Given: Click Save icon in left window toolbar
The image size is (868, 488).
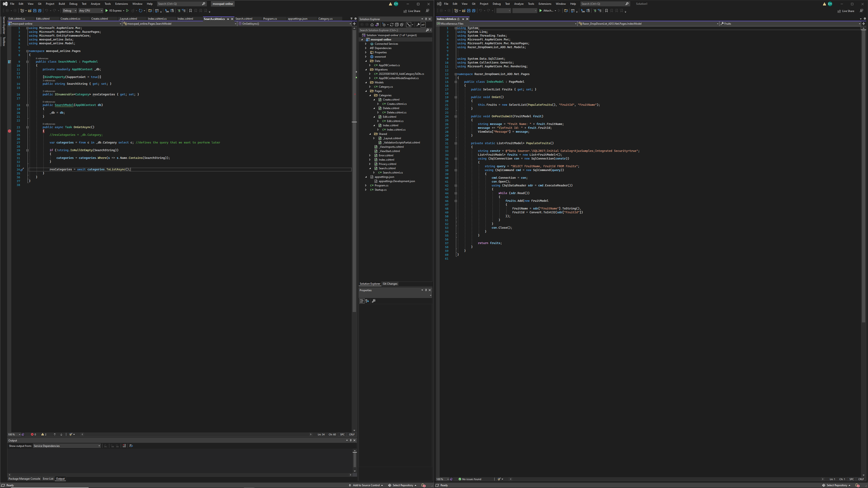Looking at the screenshot, I should click(x=35, y=11).
